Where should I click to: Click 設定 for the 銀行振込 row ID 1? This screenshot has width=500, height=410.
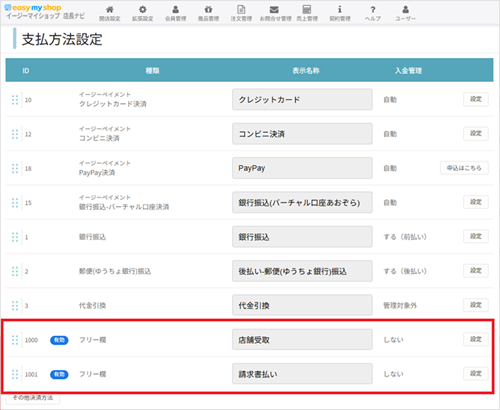[x=476, y=237]
